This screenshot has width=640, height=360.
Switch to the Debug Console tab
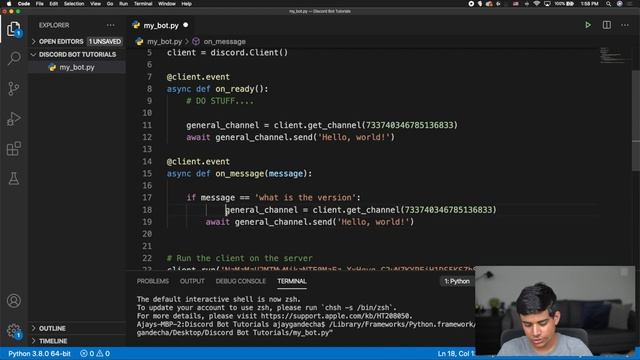tap(240, 281)
